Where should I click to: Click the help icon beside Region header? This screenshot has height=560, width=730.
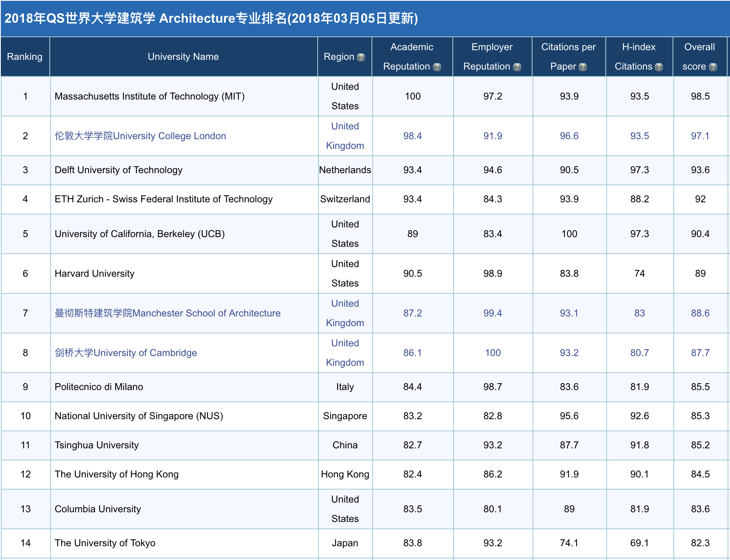pos(361,57)
